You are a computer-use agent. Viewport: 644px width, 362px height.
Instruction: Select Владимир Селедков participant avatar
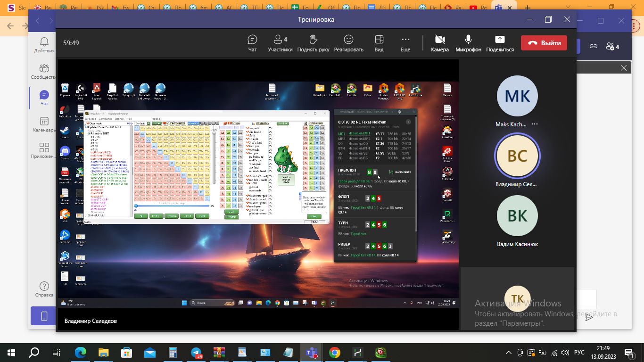(x=517, y=156)
